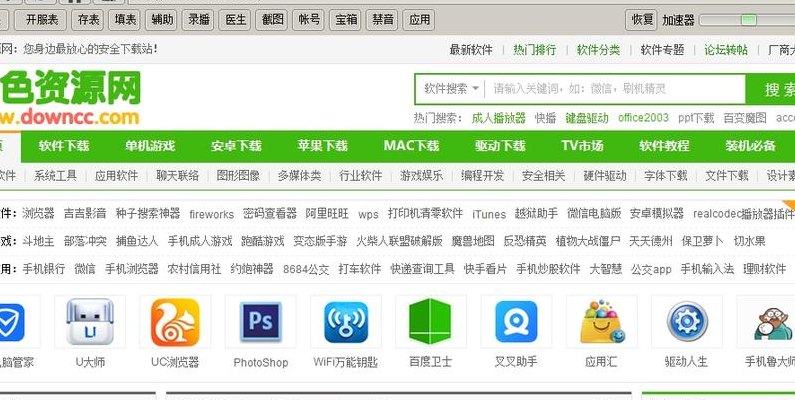The image size is (795, 400).
Task: Expand the 软件搜索 dropdown
Action: (x=451, y=89)
